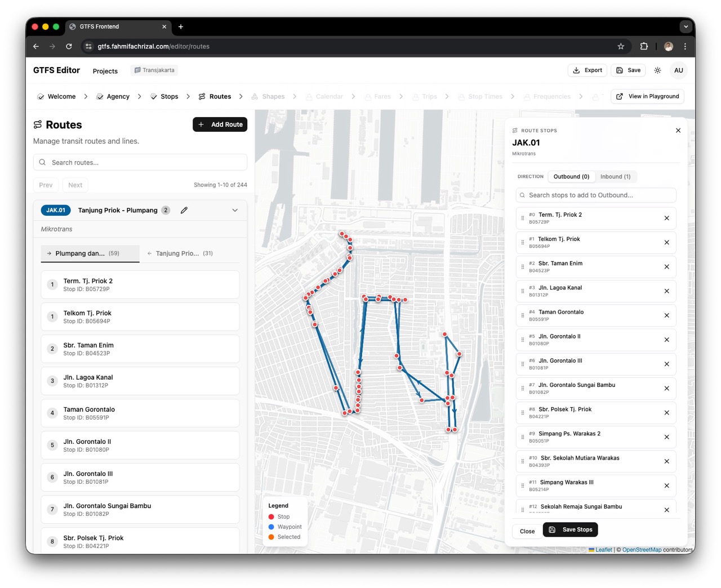Delete Sbr. Polsek Tj. Priok stop entry
The image size is (721, 588).
(666, 413)
